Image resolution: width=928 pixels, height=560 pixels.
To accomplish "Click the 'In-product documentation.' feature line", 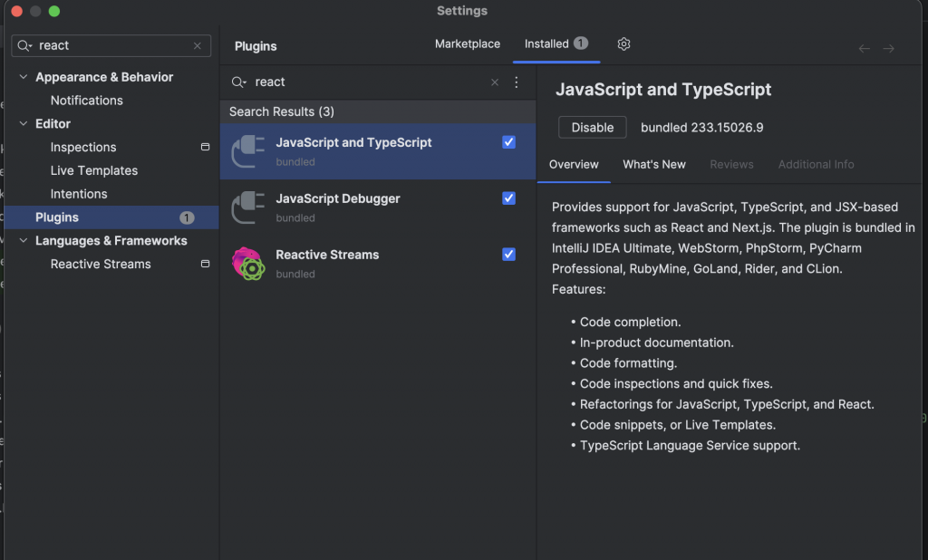I will coord(656,343).
